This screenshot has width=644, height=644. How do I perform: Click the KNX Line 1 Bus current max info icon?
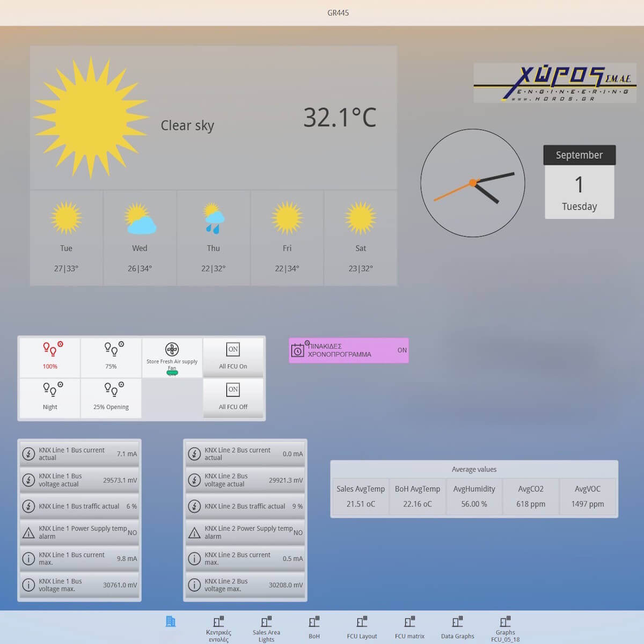(28, 559)
